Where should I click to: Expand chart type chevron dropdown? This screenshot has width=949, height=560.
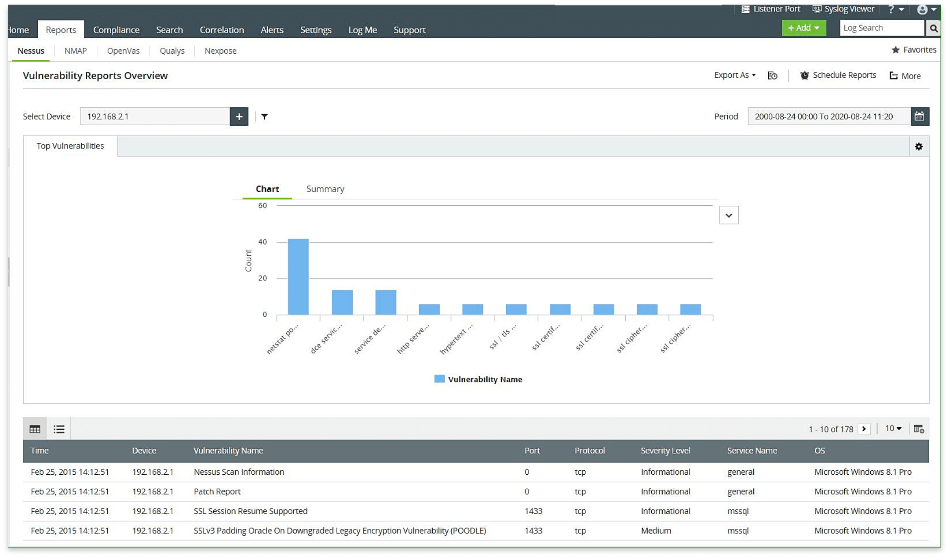point(729,215)
